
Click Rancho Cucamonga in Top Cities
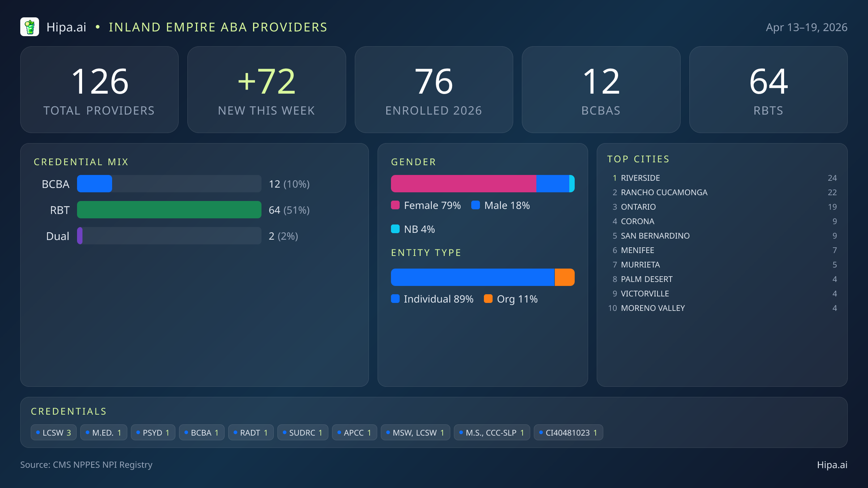click(664, 192)
